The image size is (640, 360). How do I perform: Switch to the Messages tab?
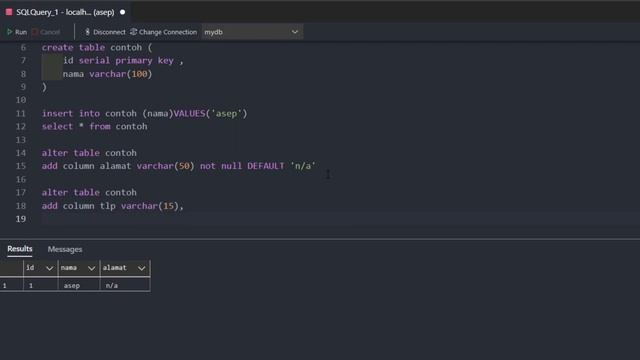click(65, 249)
